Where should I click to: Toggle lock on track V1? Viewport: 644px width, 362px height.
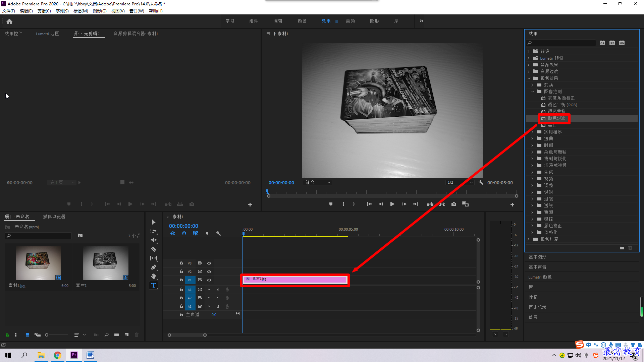[x=181, y=280]
